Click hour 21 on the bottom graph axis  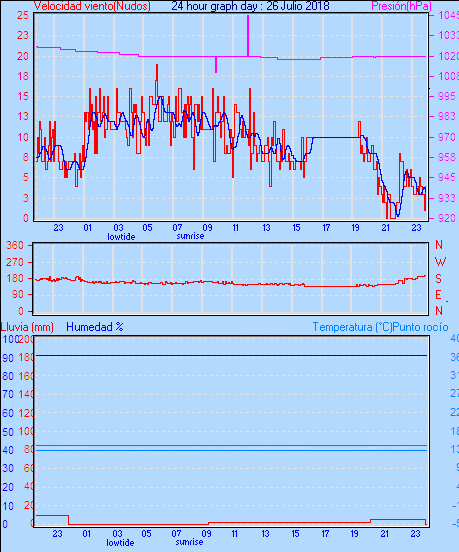coord(385,534)
